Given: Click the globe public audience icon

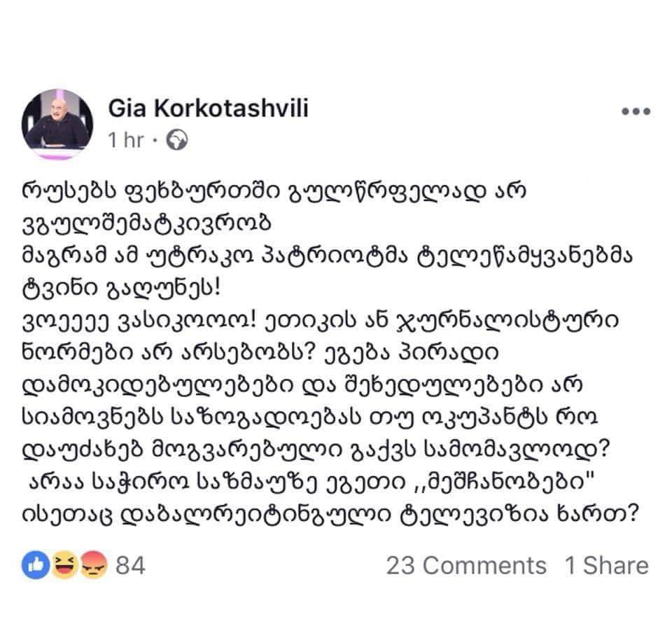Looking at the screenshot, I should tap(178, 141).
